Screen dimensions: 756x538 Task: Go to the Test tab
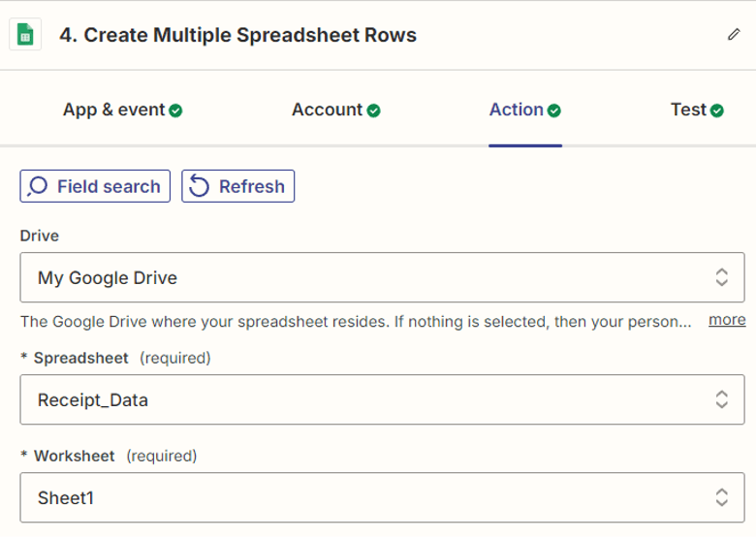pyautogui.click(x=688, y=111)
